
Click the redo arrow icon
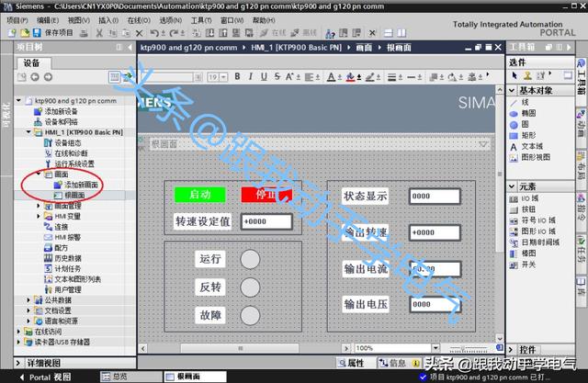point(174,33)
